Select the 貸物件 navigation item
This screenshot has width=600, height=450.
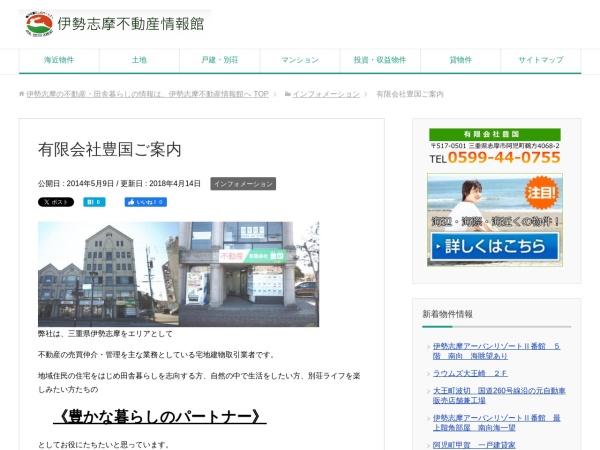click(460, 60)
